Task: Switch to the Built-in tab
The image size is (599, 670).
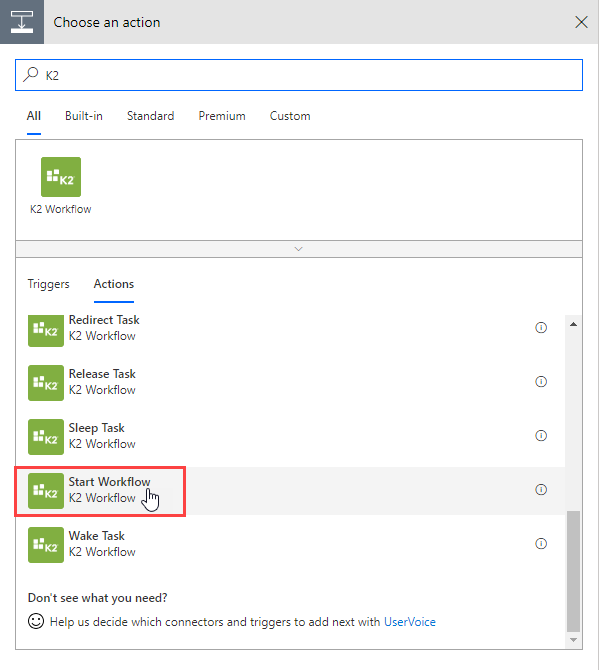Action: [x=84, y=116]
